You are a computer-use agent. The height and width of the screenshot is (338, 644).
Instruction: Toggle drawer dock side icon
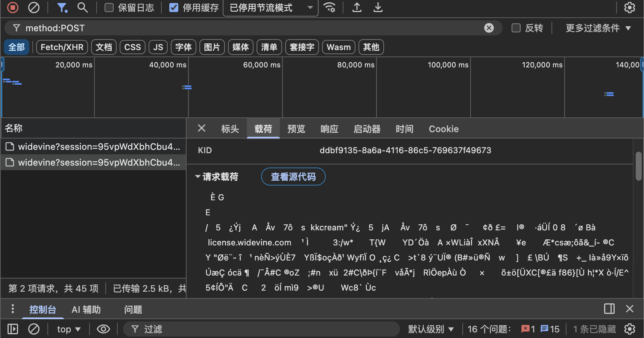(609, 309)
